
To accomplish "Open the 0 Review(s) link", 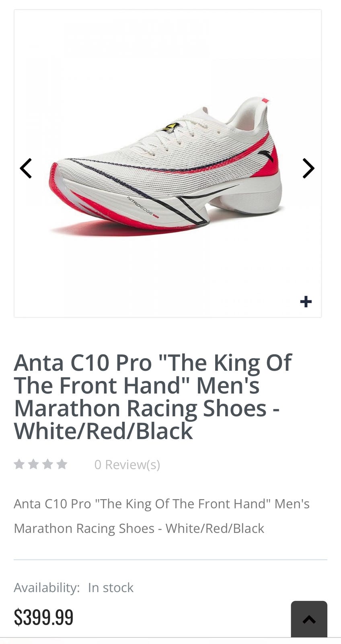I will pos(127,464).
